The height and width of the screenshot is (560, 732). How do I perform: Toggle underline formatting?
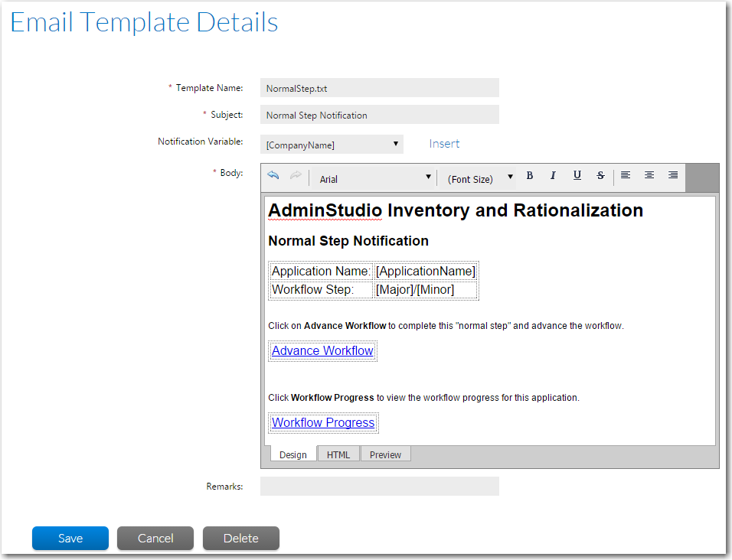(577, 175)
